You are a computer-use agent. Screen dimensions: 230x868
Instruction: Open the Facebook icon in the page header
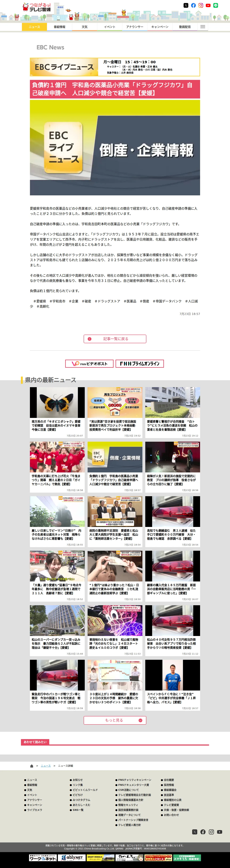pos(193,5)
